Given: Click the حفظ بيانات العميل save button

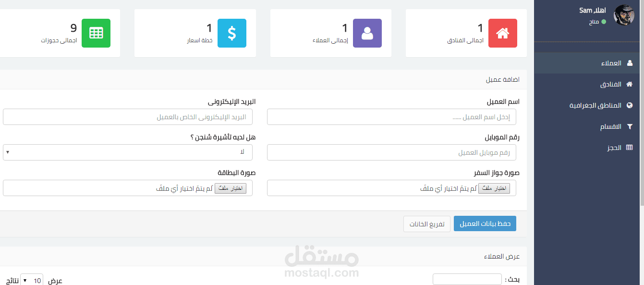Looking at the screenshot, I should (485, 223).
